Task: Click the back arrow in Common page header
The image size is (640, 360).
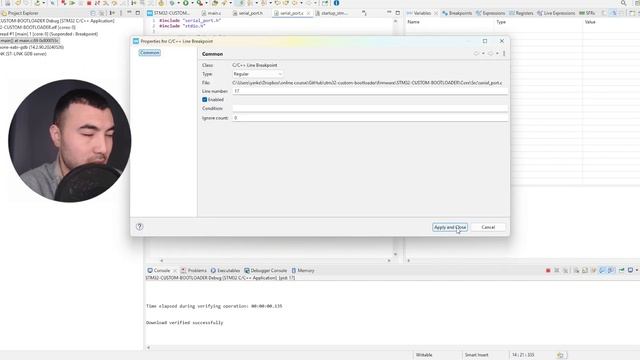Action: tap(476, 53)
